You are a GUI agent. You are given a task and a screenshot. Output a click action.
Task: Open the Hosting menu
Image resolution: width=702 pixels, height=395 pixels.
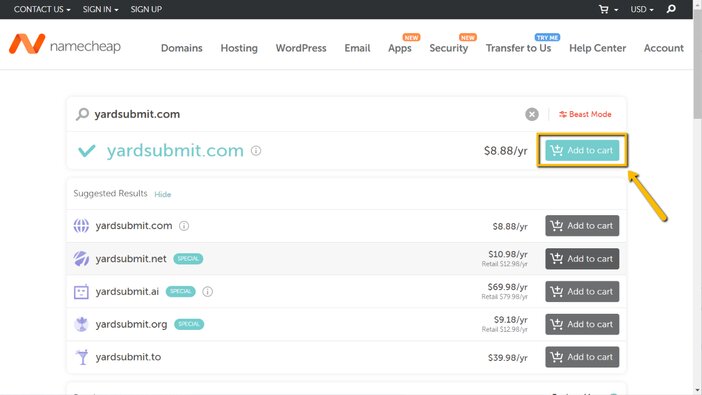click(239, 48)
